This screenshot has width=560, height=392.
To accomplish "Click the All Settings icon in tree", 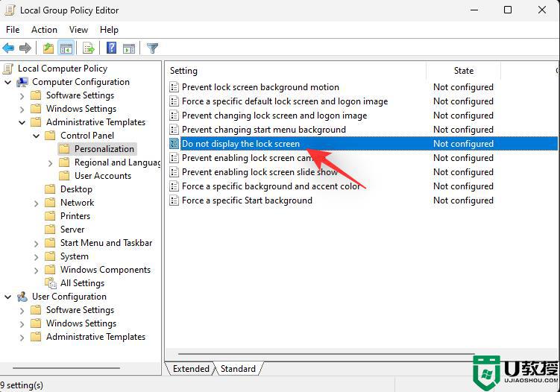I will 51,283.
